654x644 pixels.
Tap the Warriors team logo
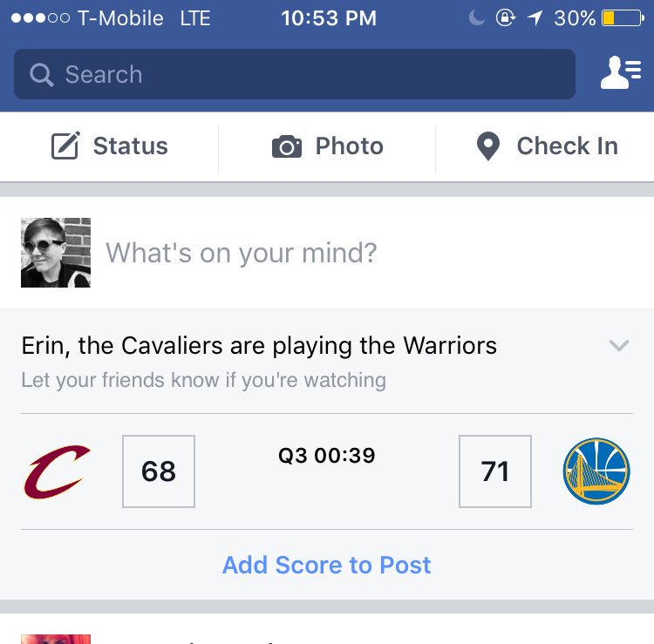coord(596,471)
